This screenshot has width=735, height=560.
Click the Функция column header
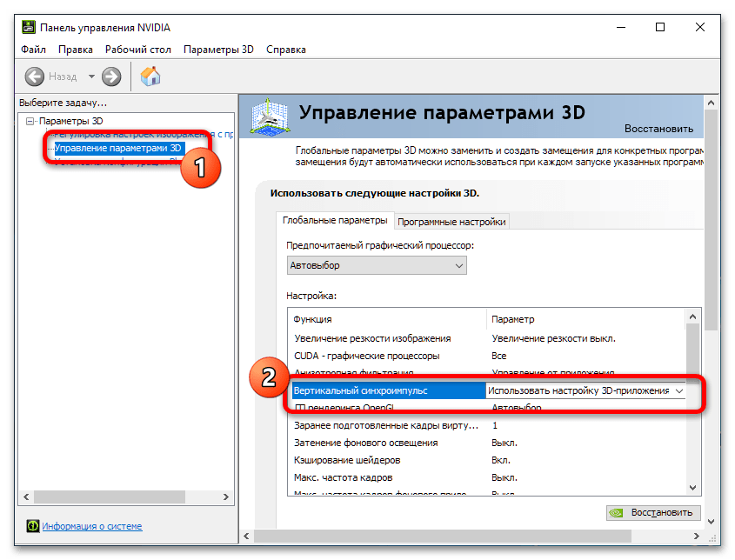tap(312, 319)
